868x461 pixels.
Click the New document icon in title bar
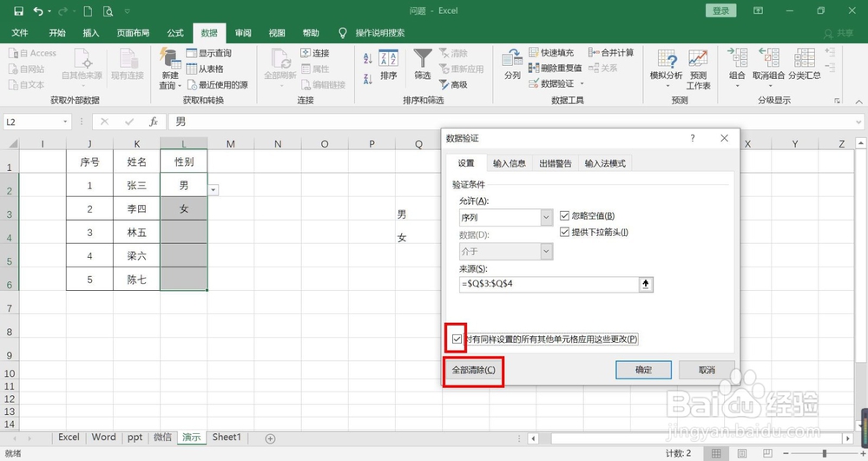tap(88, 10)
